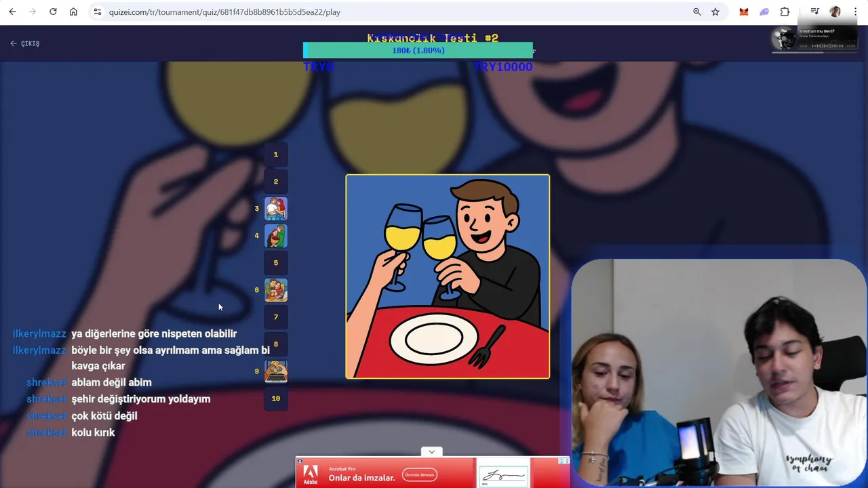Screen dimensions: 868x488
Task: Exit quiz via ÇIKIŞ button
Action: 25,43
